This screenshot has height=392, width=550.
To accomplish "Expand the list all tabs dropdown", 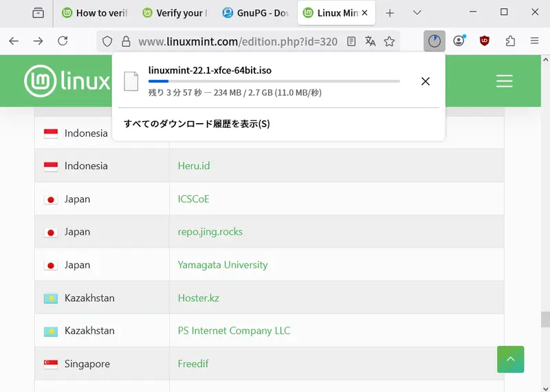I will coord(417,12).
